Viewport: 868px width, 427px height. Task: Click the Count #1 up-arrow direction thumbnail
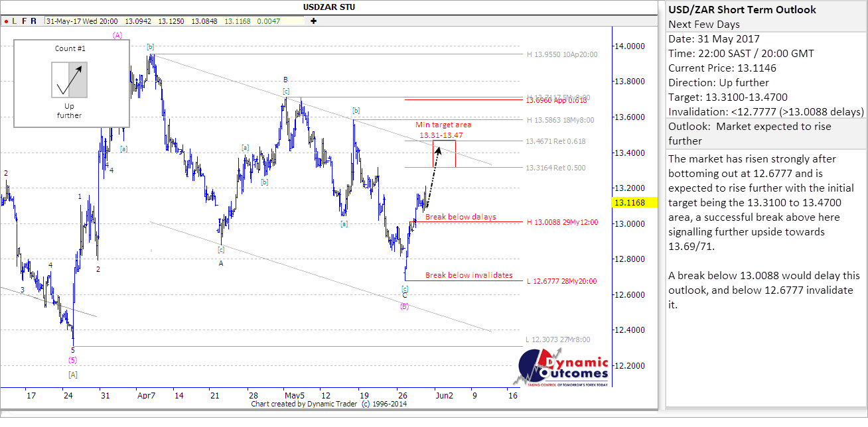tap(70, 80)
